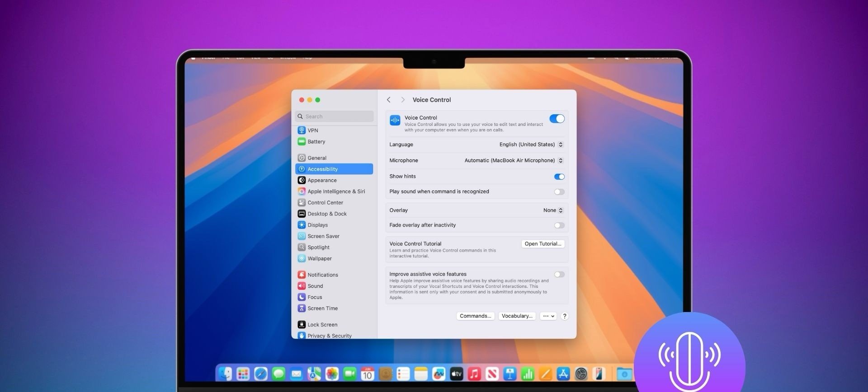Go to Notifications settings

pos(334,275)
